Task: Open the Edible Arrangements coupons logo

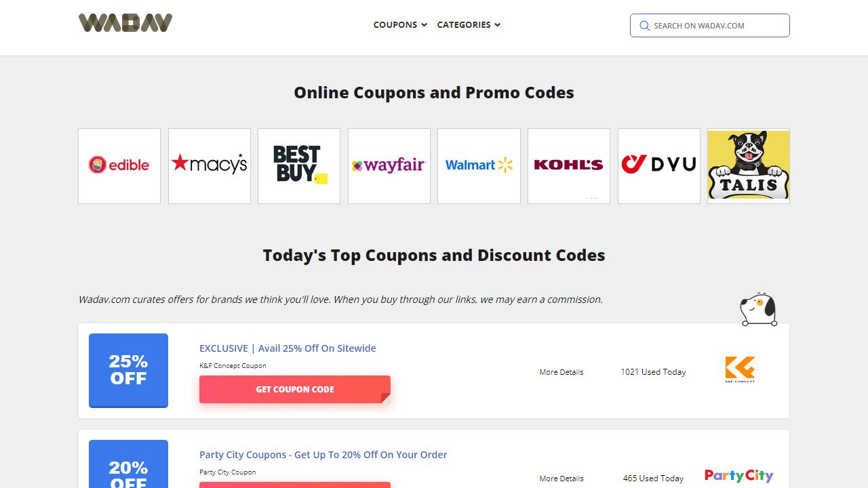Action: (119, 165)
